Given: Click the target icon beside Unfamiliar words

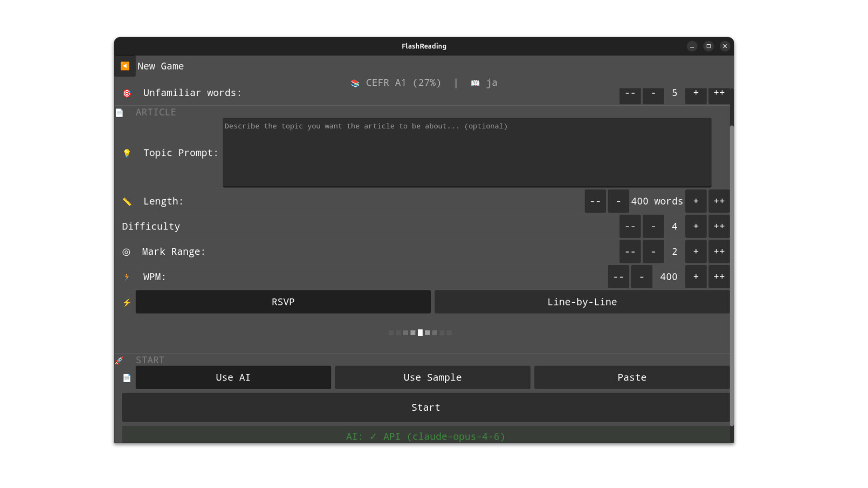Looking at the screenshot, I should (x=127, y=93).
